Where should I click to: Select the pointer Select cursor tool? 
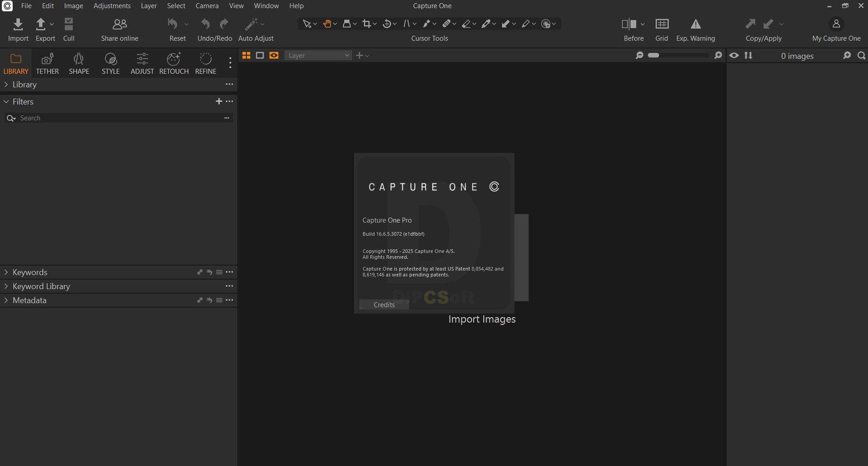click(307, 24)
